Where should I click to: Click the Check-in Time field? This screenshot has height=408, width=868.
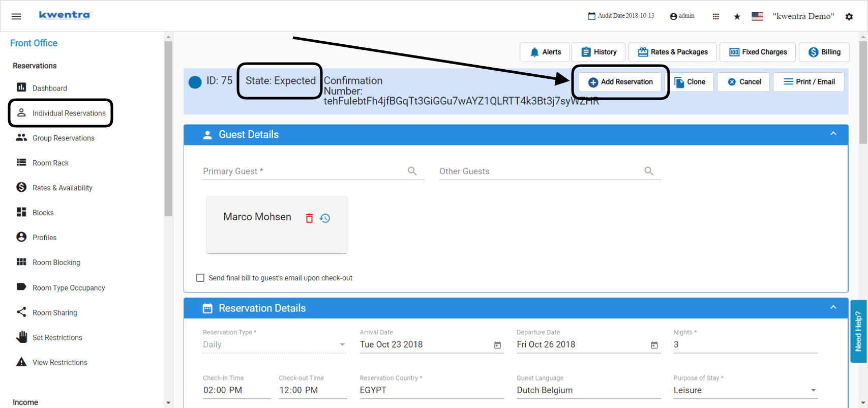237,390
